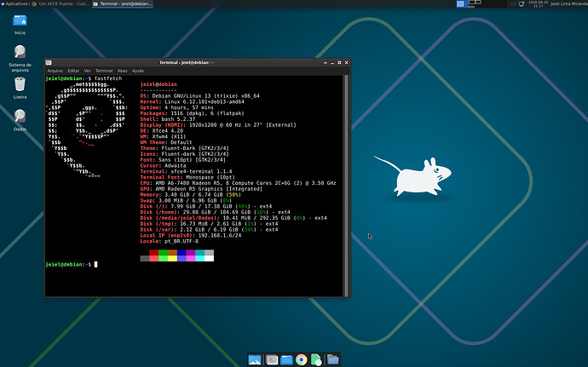Click the 'Disk (/media/jeiel/Dados)' line
The width and height of the screenshot is (588, 367).
click(x=233, y=218)
